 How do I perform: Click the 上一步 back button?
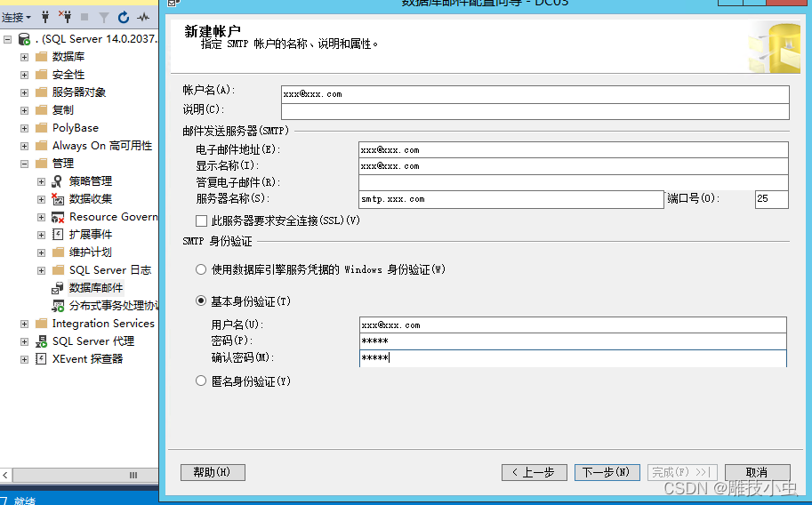click(535, 472)
